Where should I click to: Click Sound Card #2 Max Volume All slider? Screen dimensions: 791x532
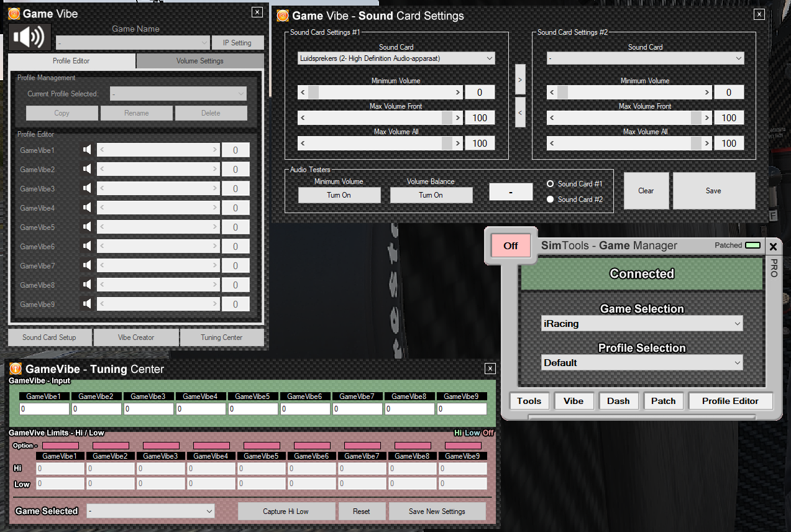[629, 144]
